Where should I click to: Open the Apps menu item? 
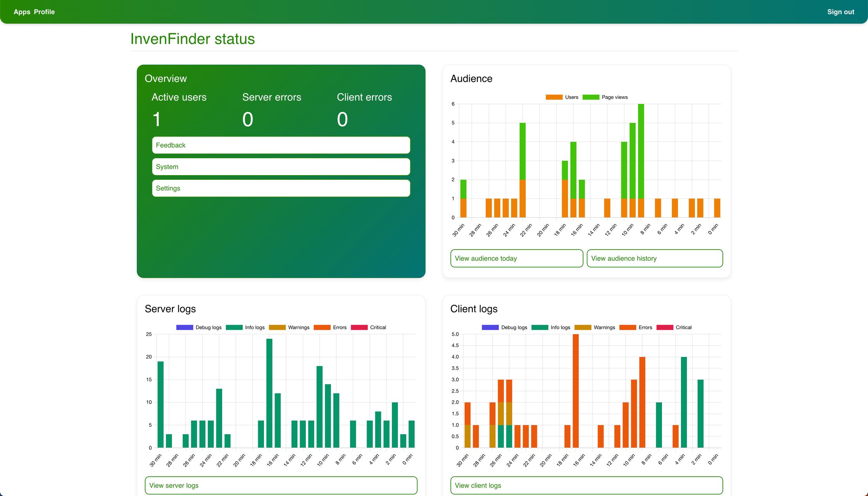[22, 12]
